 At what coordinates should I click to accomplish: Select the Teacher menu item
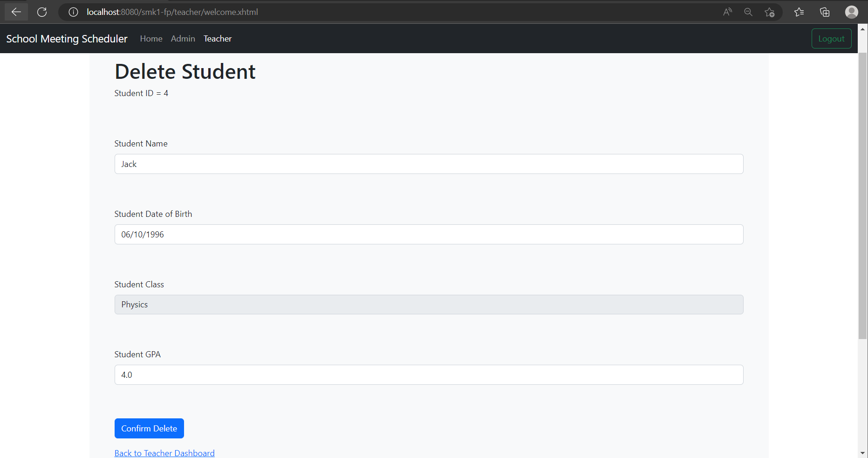pos(217,39)
